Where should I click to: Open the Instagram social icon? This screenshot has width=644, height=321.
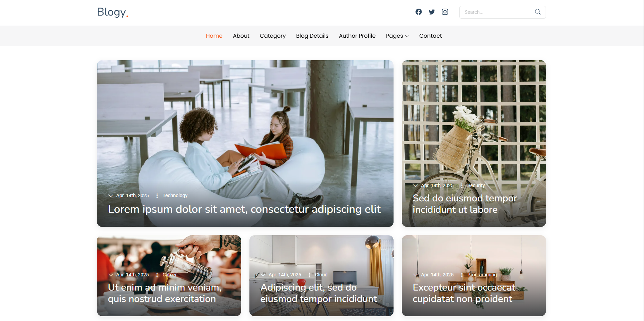pos(445,12)
